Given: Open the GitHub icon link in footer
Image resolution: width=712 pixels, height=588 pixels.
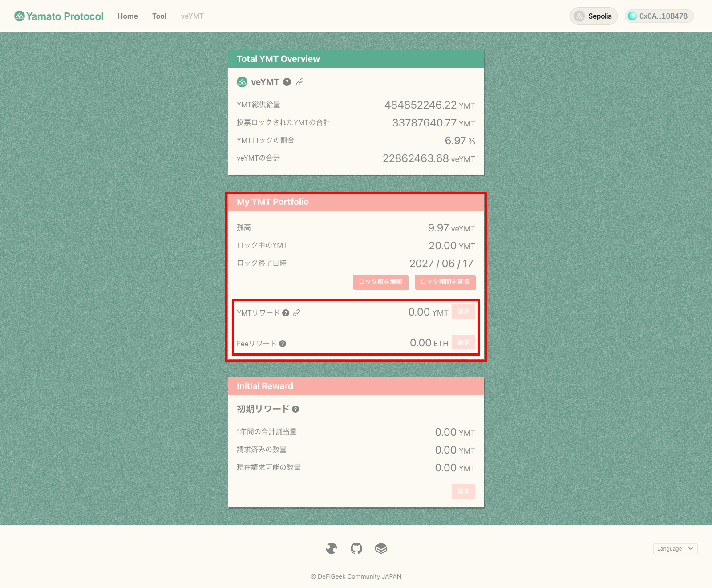Looking at the screenshot, I should pyautogui.click(x=356, y=548).
